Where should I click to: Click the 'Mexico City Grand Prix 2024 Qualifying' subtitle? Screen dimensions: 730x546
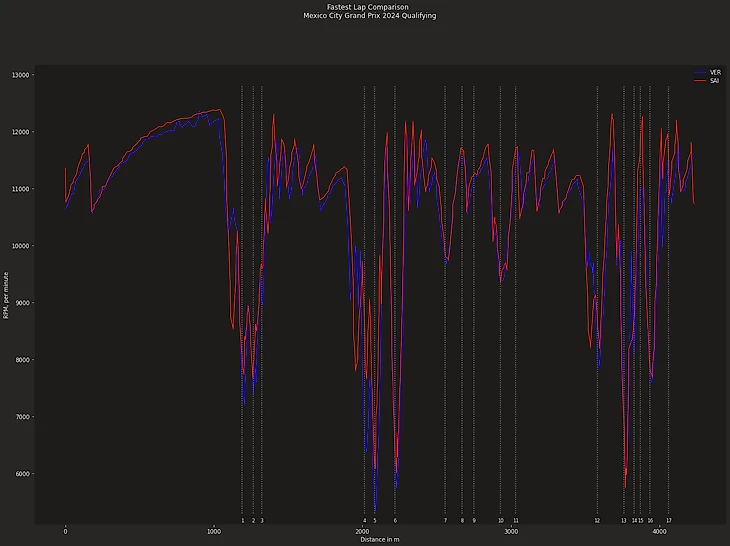[370, 15]
